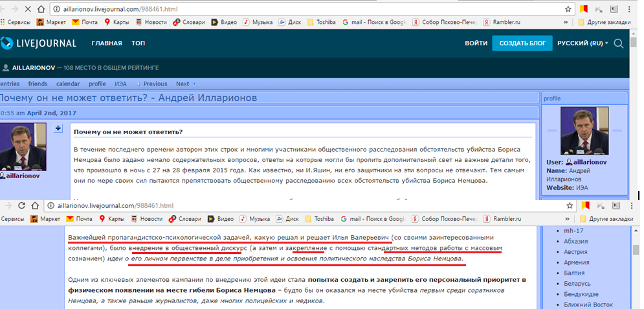
Task: Open the Chrome three-dot menu at the top
Action: pos(629,9)
